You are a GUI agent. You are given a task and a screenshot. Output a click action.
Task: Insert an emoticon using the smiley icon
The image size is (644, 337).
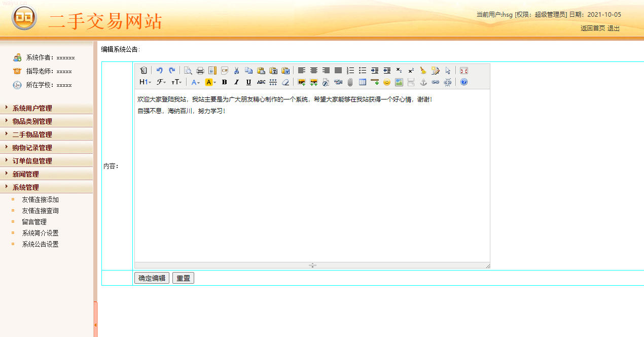387,82
